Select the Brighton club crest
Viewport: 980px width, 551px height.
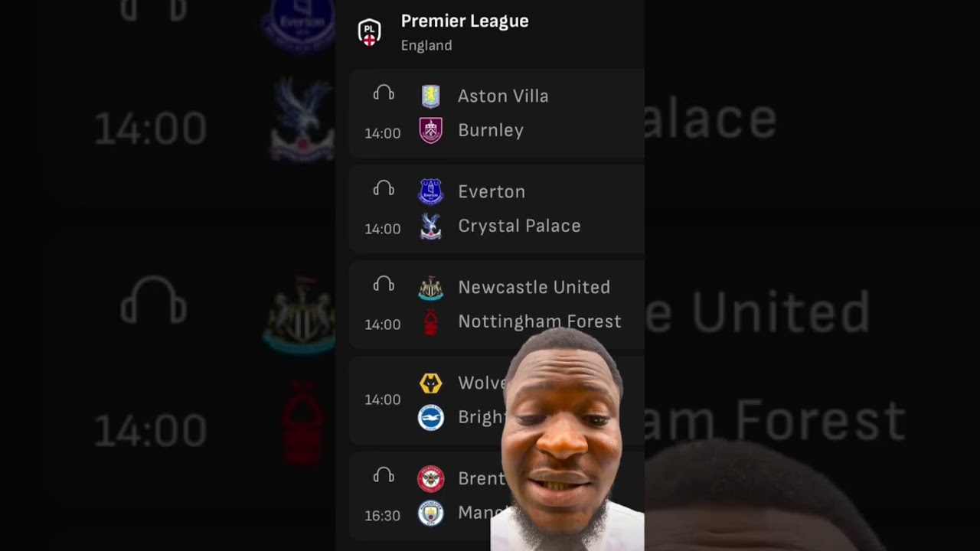tap(431, 417)
